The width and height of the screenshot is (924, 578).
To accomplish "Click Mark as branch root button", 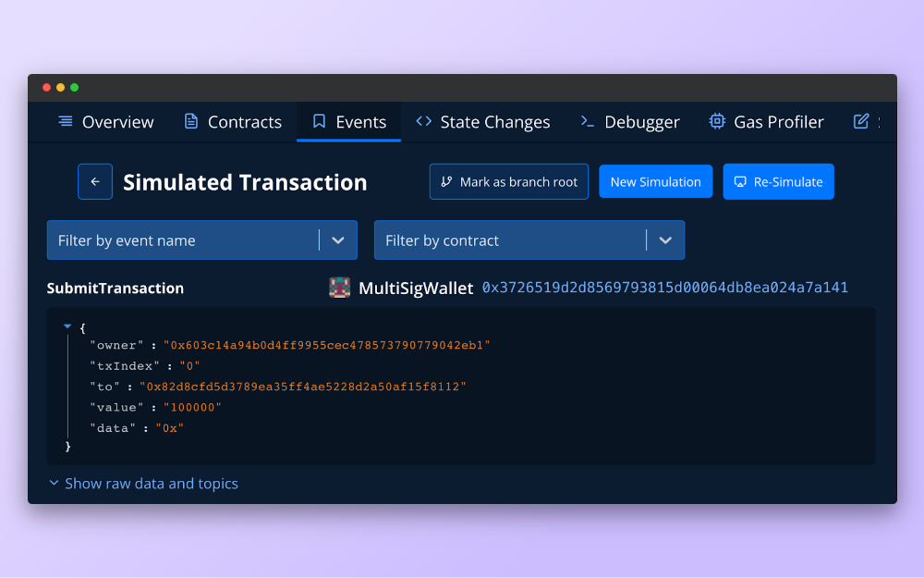I will 509,181.
